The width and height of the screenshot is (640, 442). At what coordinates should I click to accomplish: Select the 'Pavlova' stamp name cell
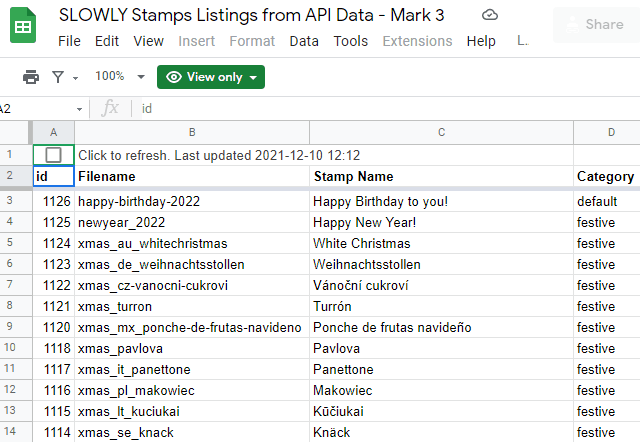[x=441, y=349]
